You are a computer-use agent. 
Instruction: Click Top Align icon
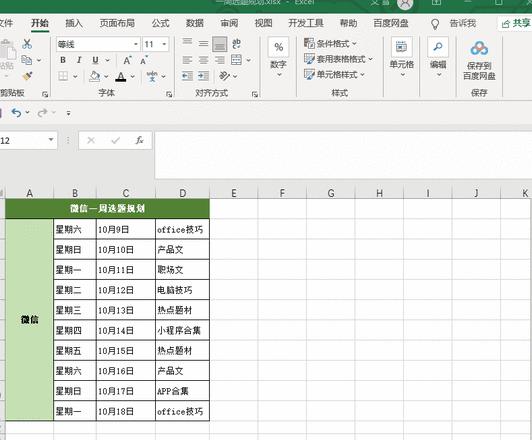(x=187, y=43)
